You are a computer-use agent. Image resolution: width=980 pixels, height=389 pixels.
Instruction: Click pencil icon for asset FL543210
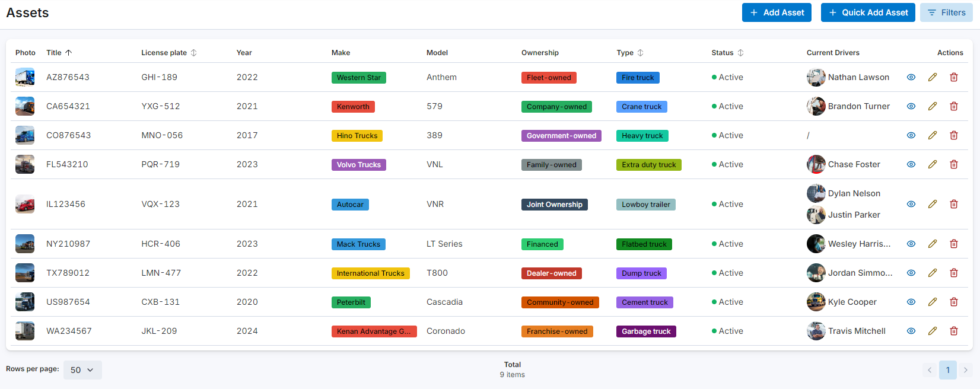[933, 164]
